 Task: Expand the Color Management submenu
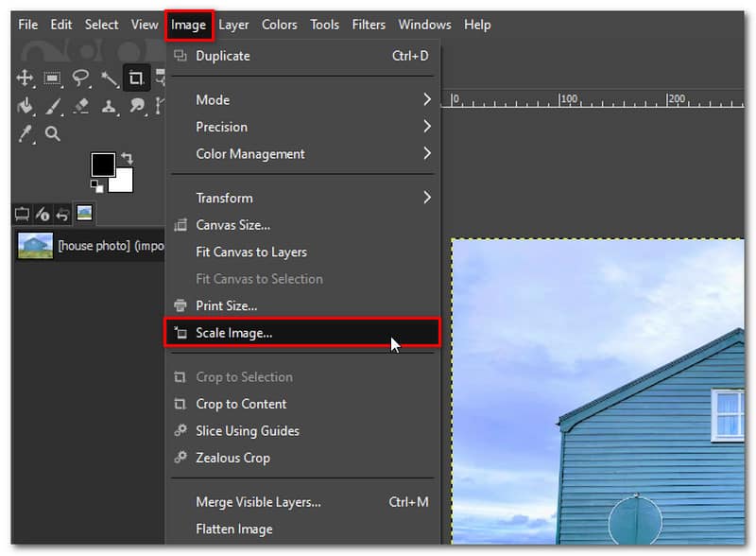(x=302, y=154)
